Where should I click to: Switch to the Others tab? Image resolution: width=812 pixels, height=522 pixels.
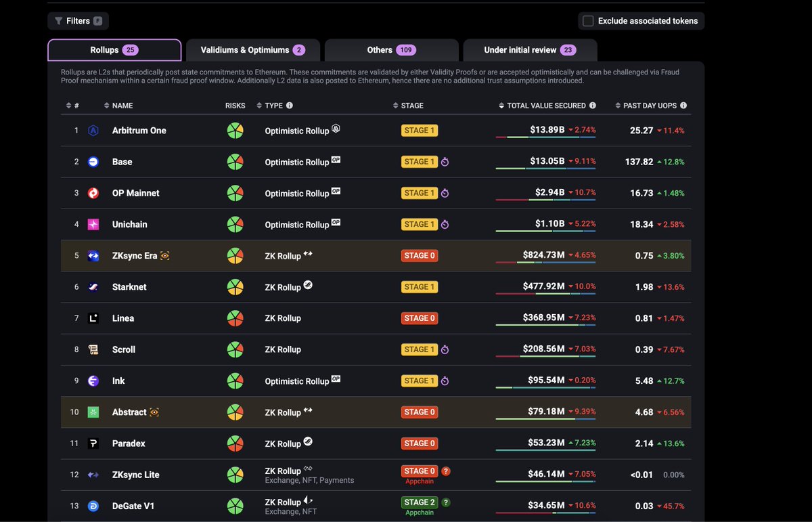(390, 50)
